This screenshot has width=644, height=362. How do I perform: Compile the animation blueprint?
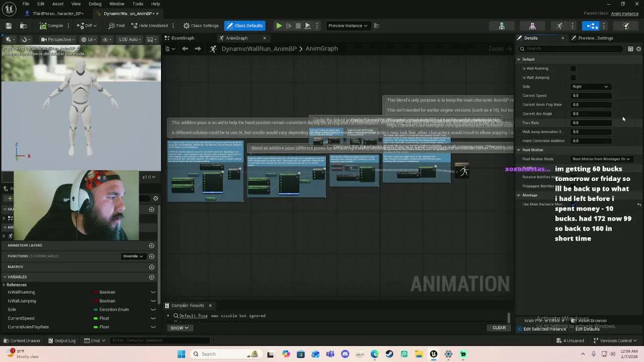tap(52, 26)
